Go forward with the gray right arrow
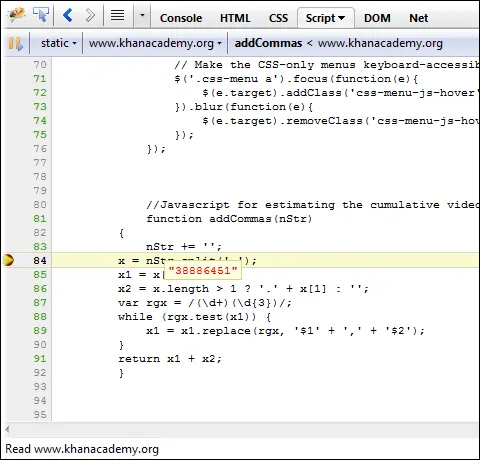 tap(90, 15)
